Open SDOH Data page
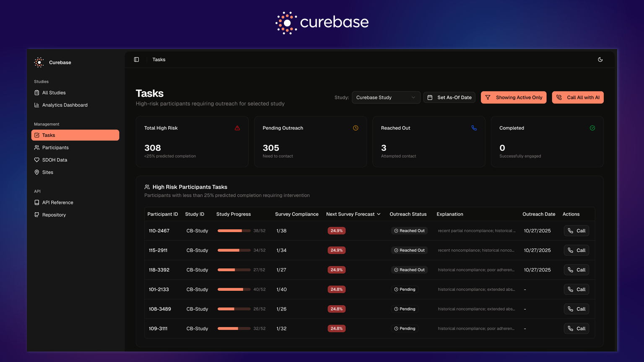 pos(55,160)
